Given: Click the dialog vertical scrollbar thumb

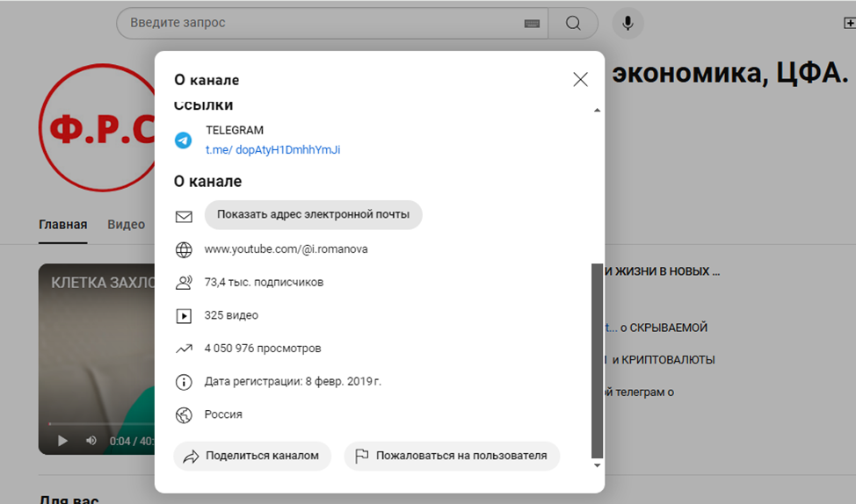Looking at the screenshot, I should point(598,361).
